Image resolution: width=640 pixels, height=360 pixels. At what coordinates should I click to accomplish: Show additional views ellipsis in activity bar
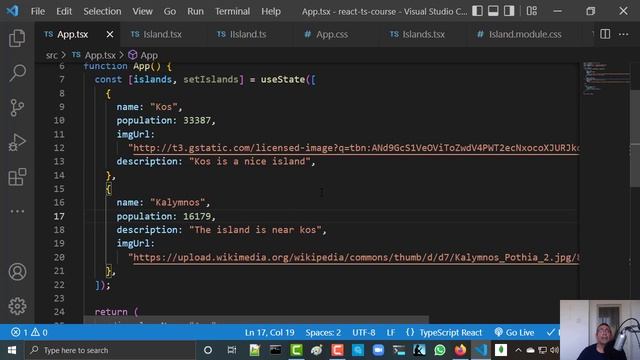click(17, 211)
